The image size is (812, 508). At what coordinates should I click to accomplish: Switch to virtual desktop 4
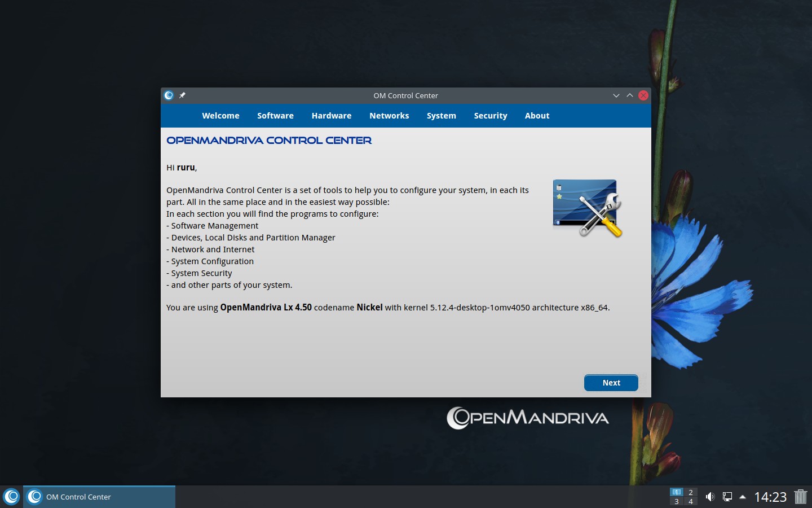(x=691, y=501)
